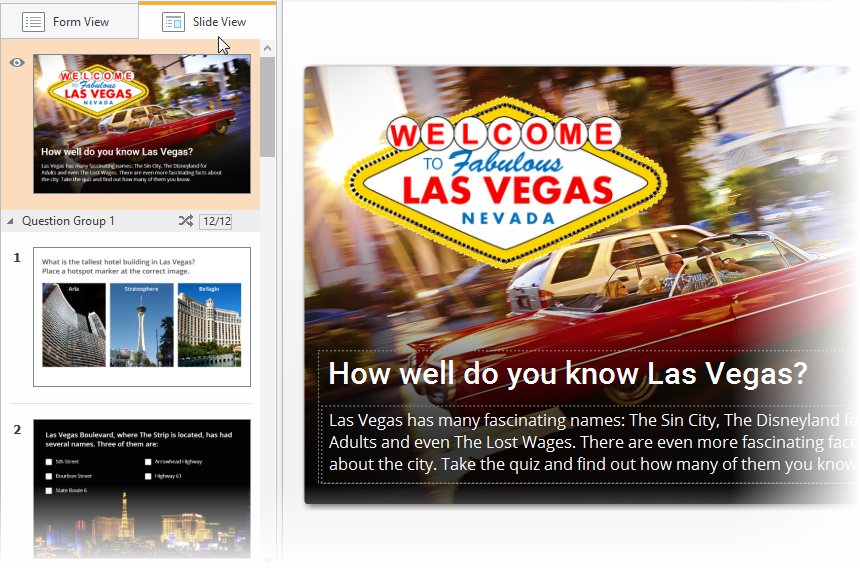Click the Slide View layout icon
Image resolution: width=860 pixels, height=570 pixels.
173,22
